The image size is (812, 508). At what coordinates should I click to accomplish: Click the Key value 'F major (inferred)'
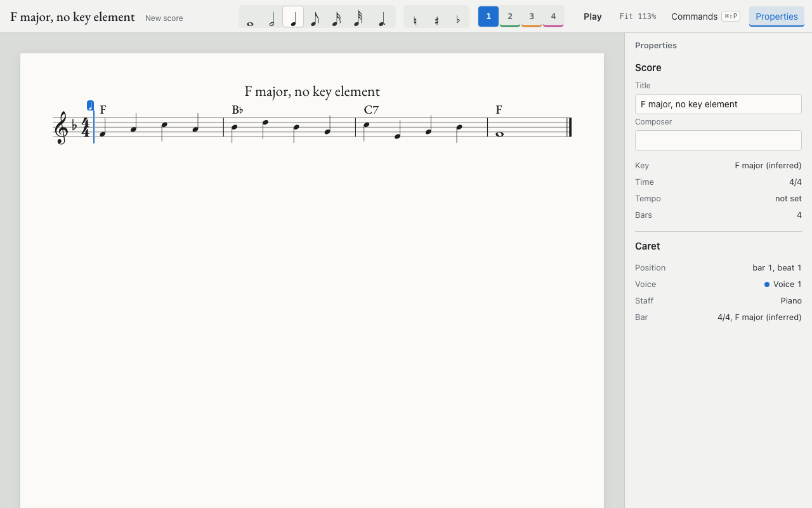(768, 165)
